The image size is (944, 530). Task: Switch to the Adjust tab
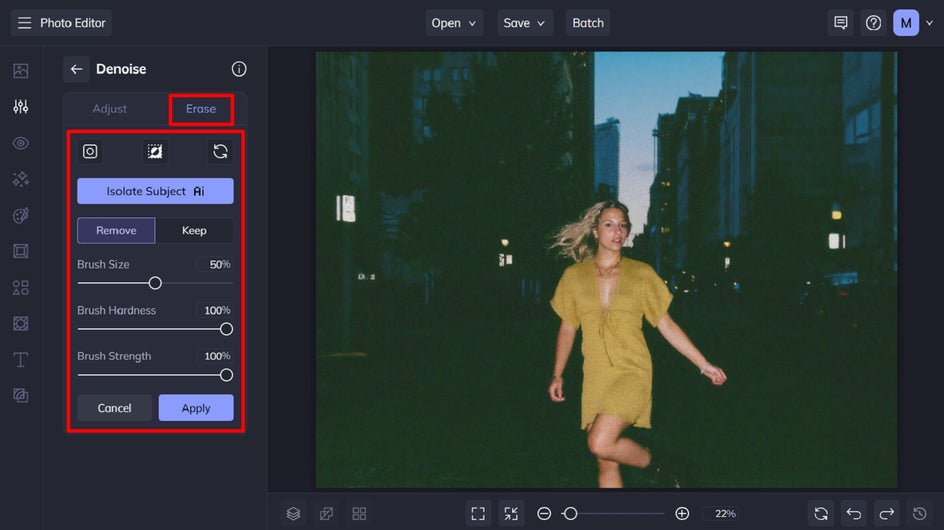[x=110, y=109]
